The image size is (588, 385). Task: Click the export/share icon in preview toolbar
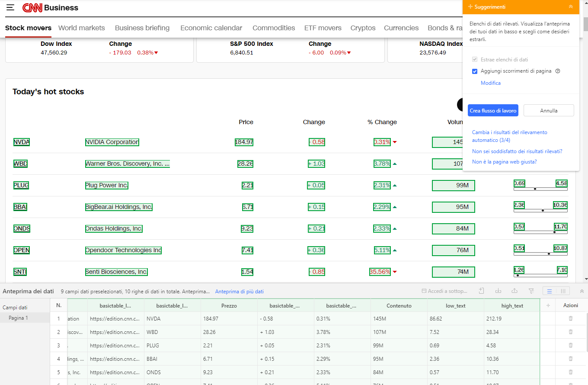514,291
